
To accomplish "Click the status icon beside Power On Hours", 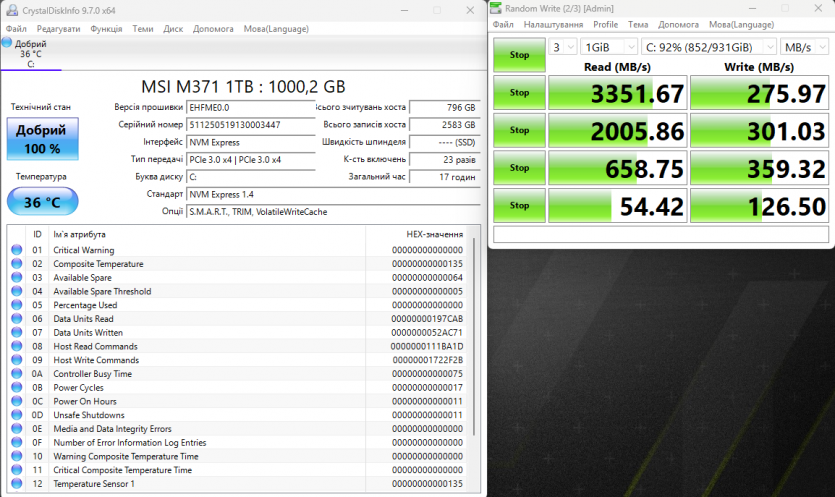I will coord(16,401).
